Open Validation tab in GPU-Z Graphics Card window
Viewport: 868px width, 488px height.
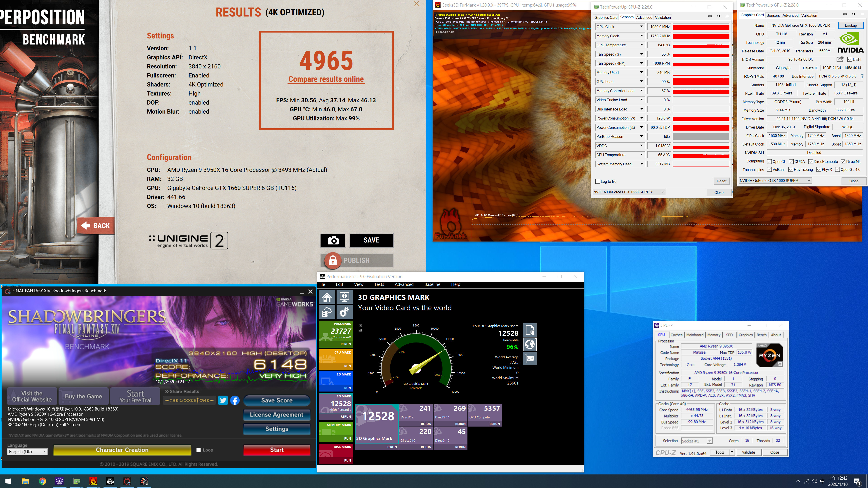[809, 16]
